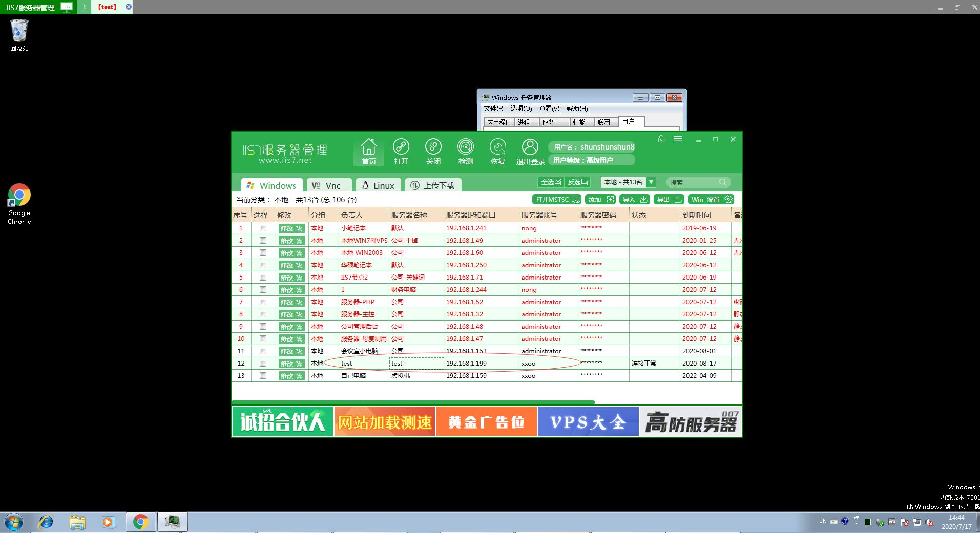Switch to Chrome in the taskbar
This screenshot has height=533, width=980.
pos(141,522)
